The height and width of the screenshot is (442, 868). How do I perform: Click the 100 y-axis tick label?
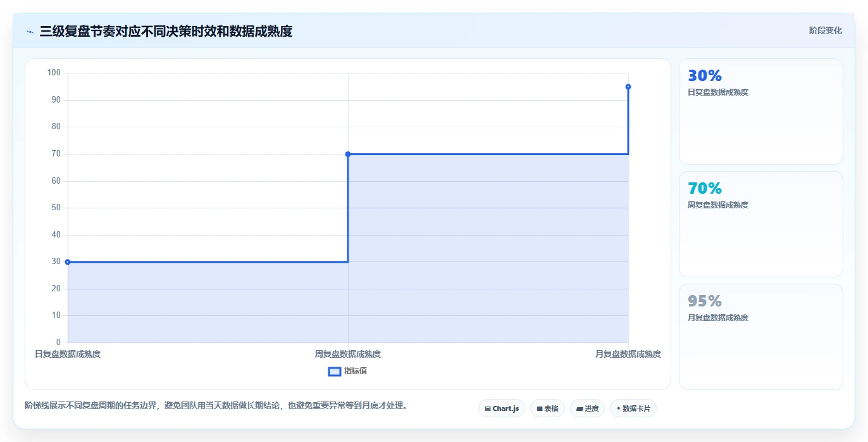[54, 73]
